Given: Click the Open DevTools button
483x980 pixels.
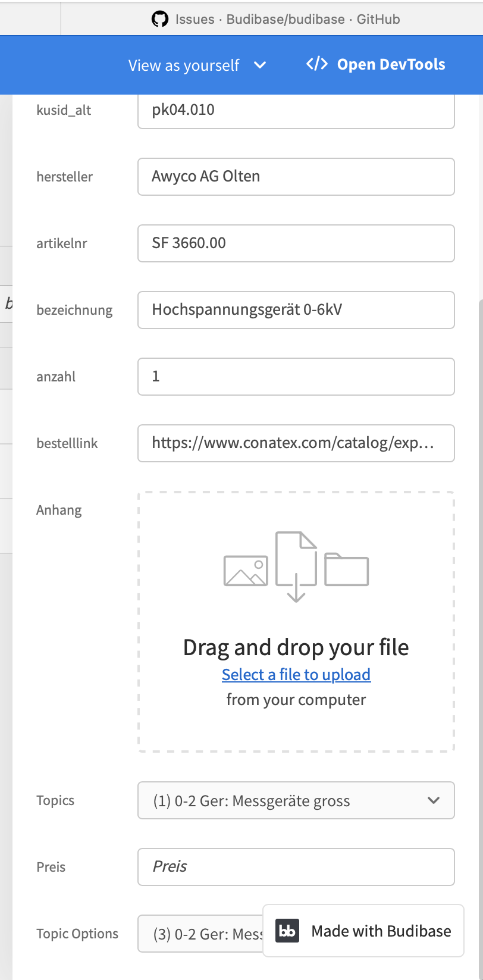Looking at the screenshot, I should [x=375, y=64].
